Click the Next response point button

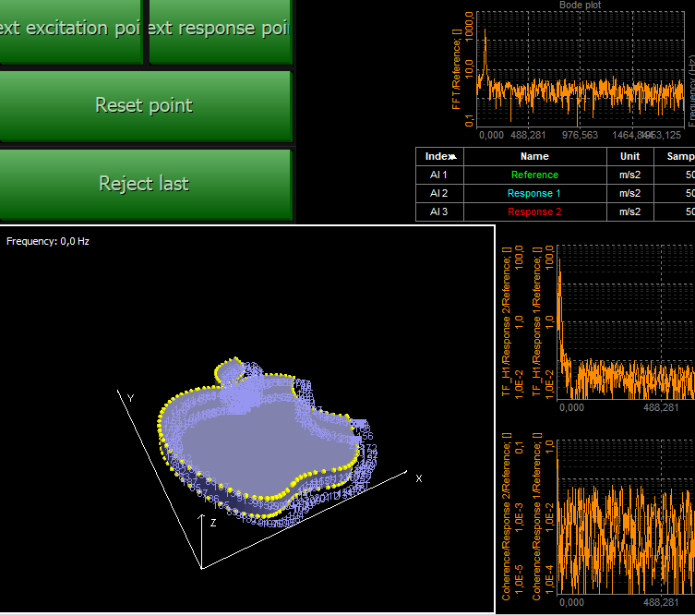[x=221, y=30]
